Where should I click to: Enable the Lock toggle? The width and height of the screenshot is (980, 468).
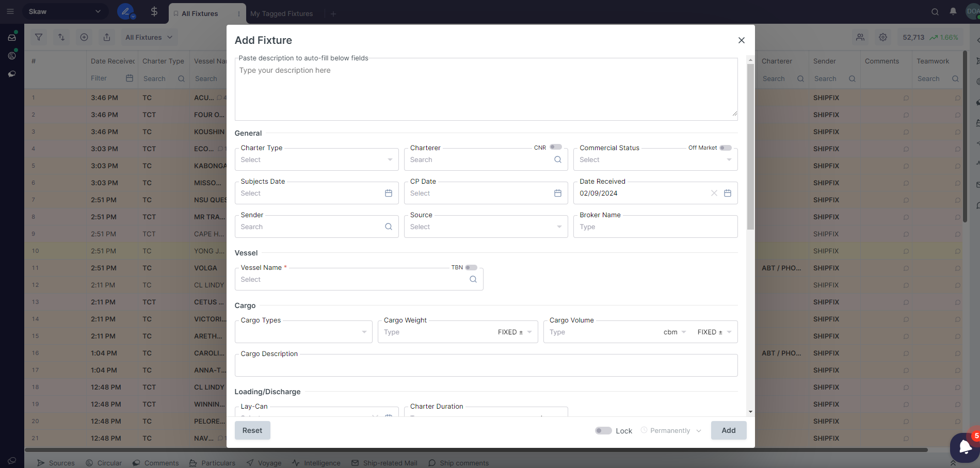point(603,430)
